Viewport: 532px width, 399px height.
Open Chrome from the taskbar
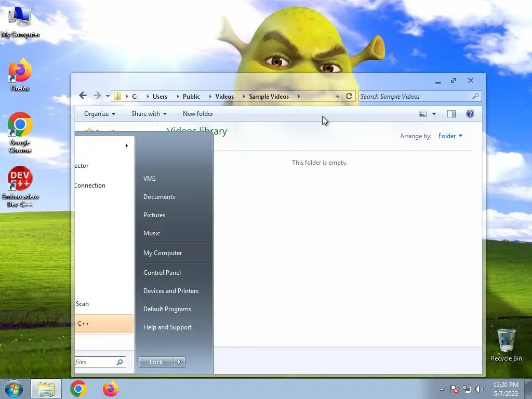78,389
